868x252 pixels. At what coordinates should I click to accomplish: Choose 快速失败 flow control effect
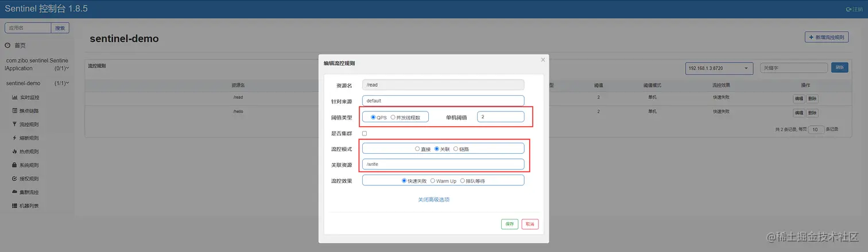[404, 181]
